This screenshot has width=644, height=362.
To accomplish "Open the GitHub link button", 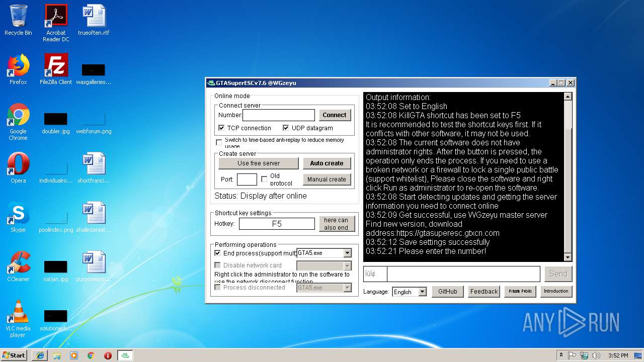I will [x=448, y=292].
